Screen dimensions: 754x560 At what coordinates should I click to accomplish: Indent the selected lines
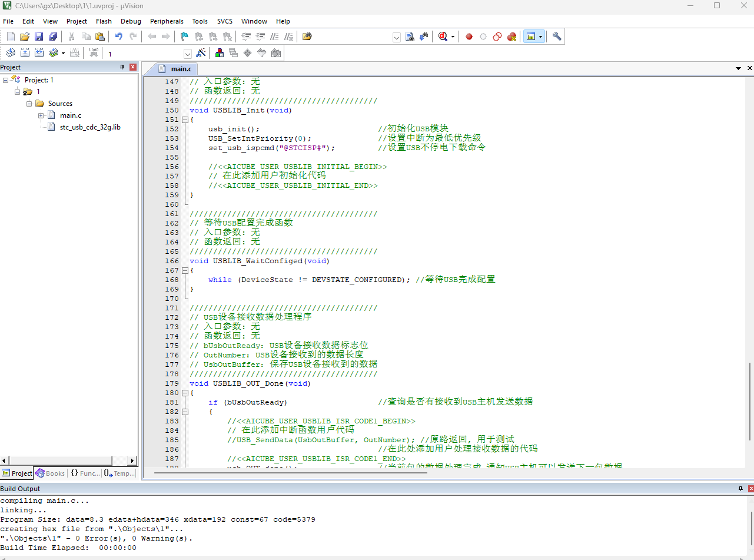click(x=246, y=37)
